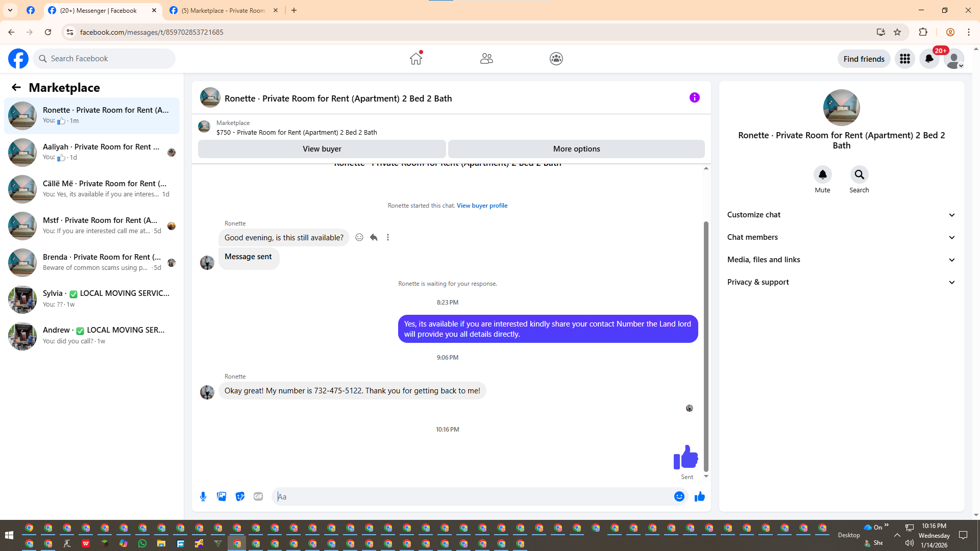Click the voice clip microphone icon
This screenshot has height=551, width=980.
pos(203,496)
